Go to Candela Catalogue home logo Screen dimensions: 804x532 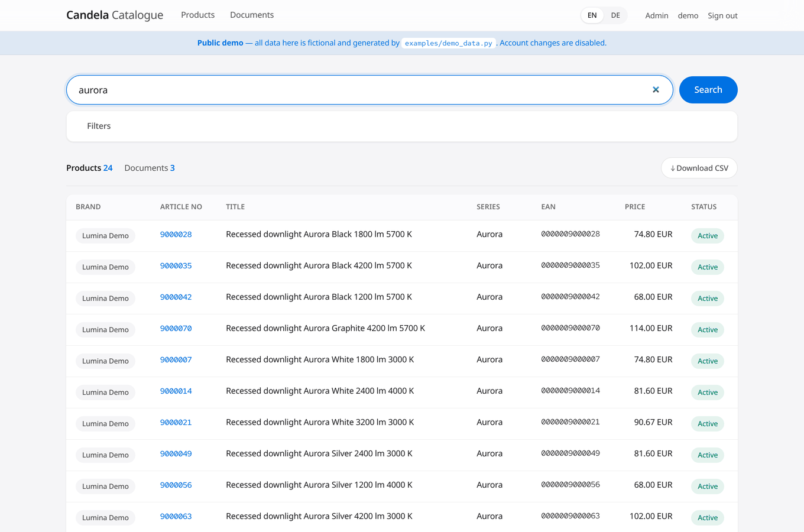pos(115,15)
